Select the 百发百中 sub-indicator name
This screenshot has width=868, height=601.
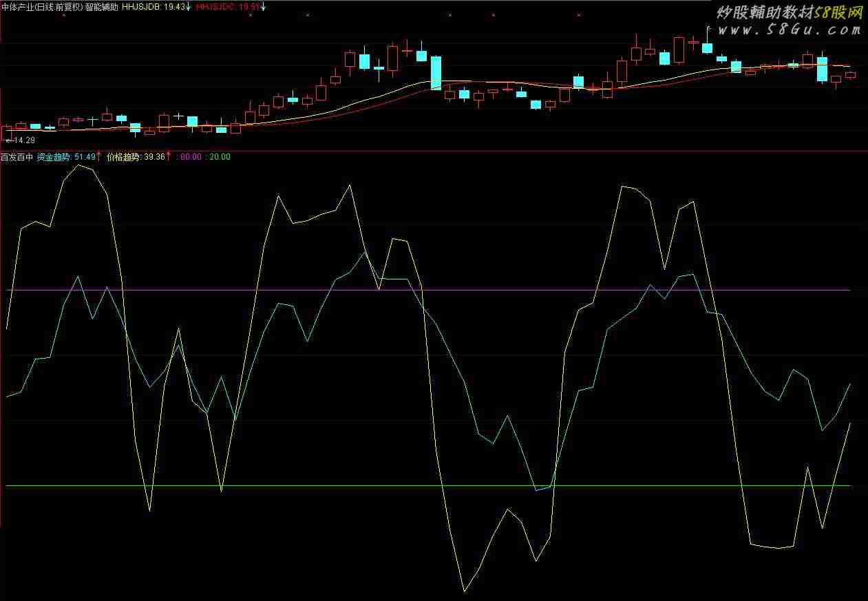pyautogui.click(x=17, y=157)
